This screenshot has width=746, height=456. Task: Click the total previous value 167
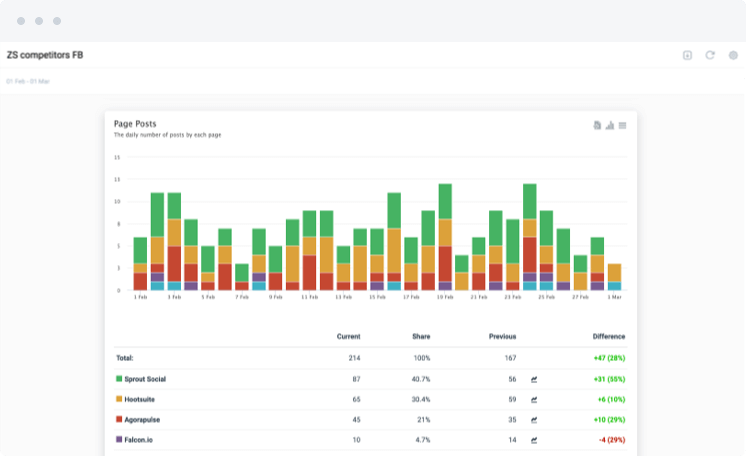click(x=510, y=358)
